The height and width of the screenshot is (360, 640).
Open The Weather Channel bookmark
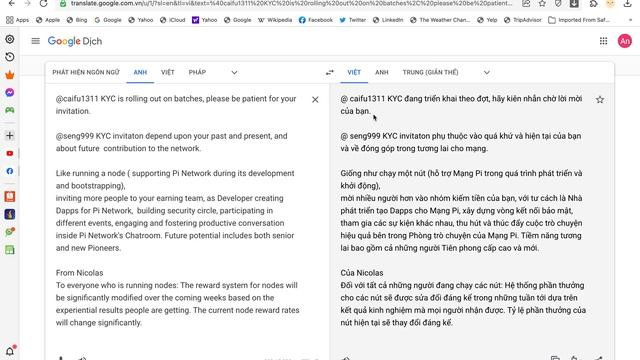440,20
